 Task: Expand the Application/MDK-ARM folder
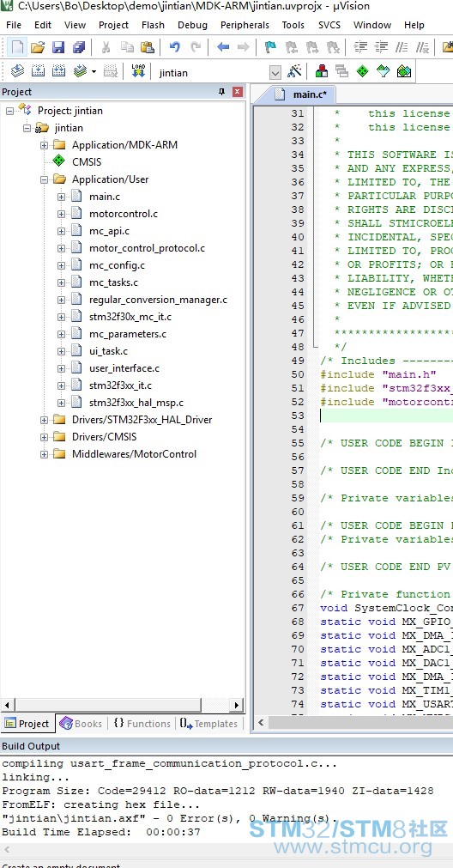click(44, 145)
